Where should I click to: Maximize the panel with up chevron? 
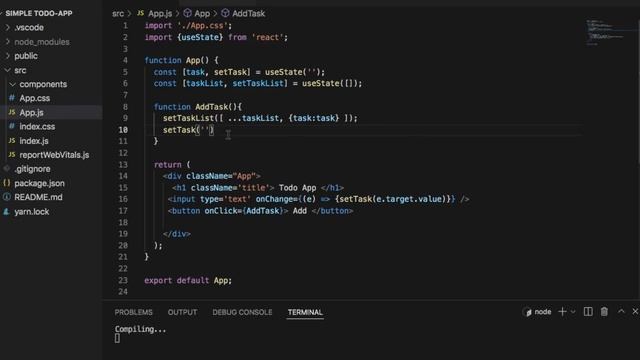621,311
